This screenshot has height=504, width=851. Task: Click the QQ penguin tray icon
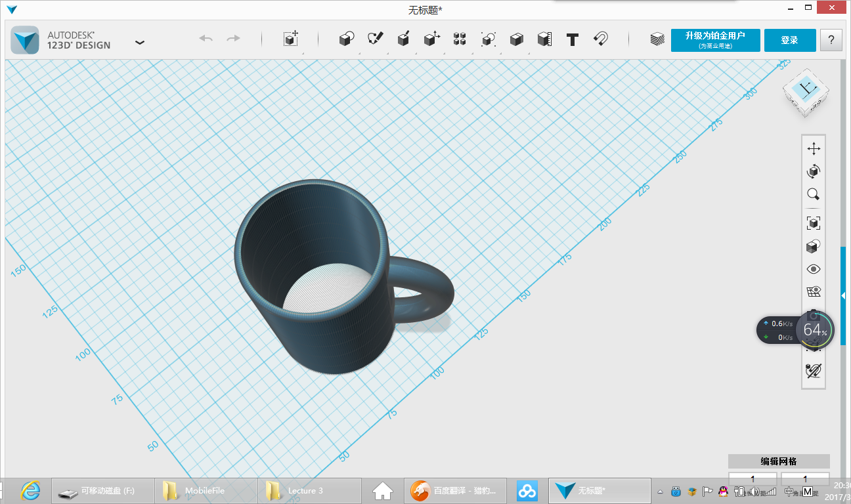click(x=723, y=492)
